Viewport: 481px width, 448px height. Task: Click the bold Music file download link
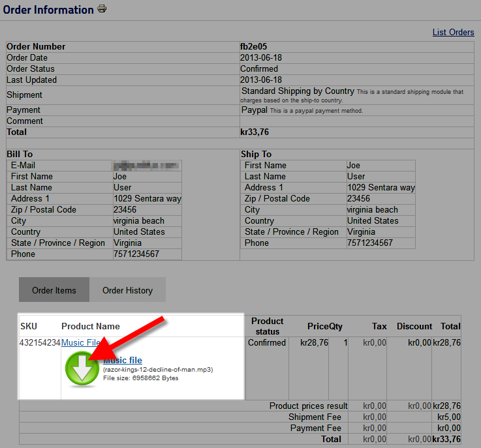[123, 360]
